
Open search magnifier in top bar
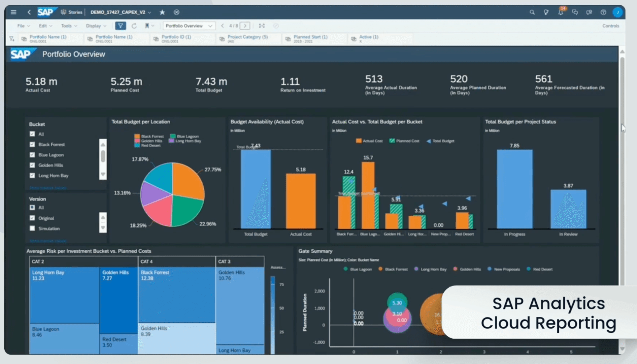click(532, 12)
